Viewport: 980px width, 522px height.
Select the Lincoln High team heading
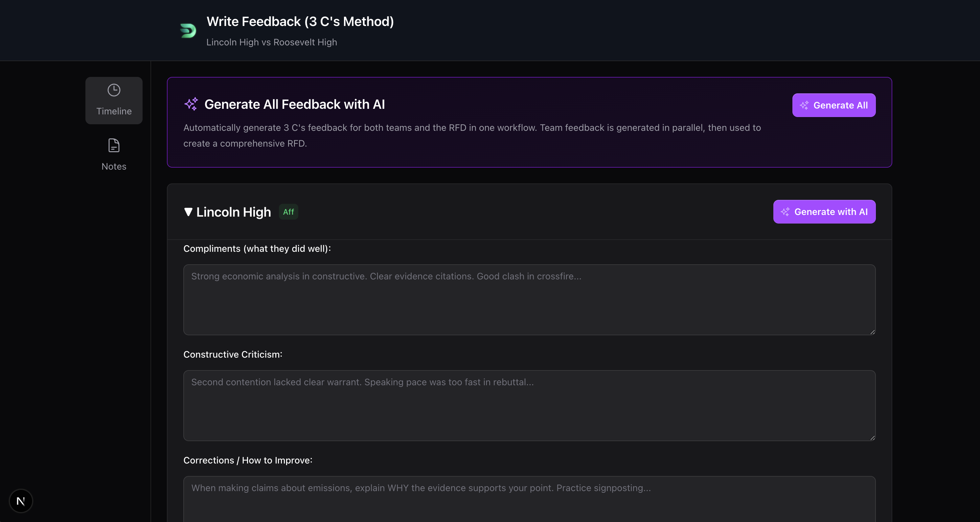233,212
